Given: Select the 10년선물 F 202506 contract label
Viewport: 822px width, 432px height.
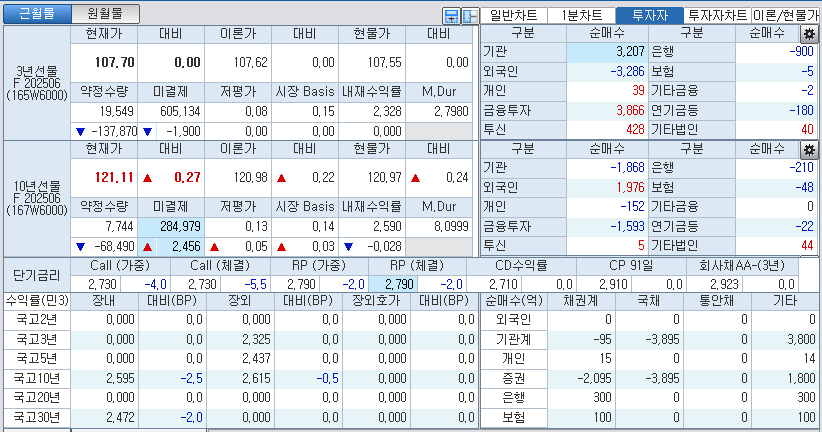Looking at the screenshot, I should (37, 199).
